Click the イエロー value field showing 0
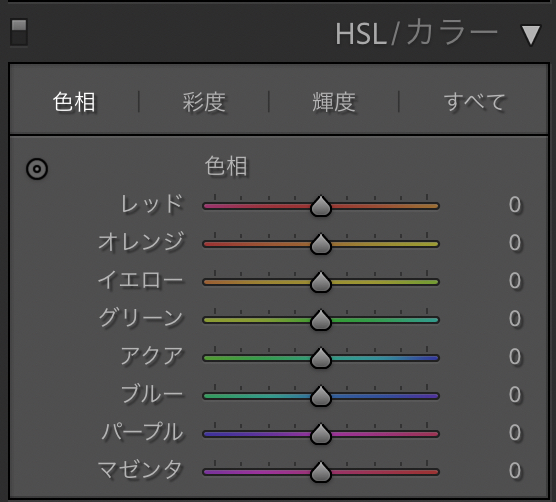This screenshot has width=556, height=502. pyautogui.click(x=515, y=281)
